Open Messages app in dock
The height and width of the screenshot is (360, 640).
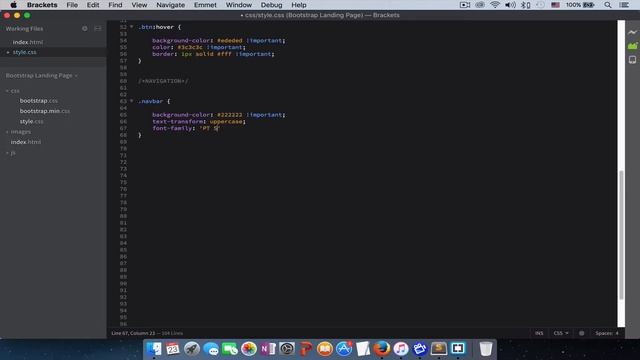tap(211, 349)
